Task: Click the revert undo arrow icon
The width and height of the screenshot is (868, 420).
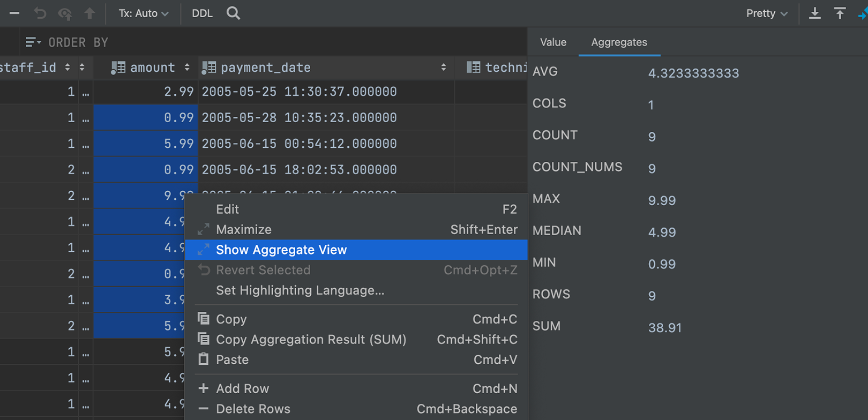Action: tap(40, 13)
